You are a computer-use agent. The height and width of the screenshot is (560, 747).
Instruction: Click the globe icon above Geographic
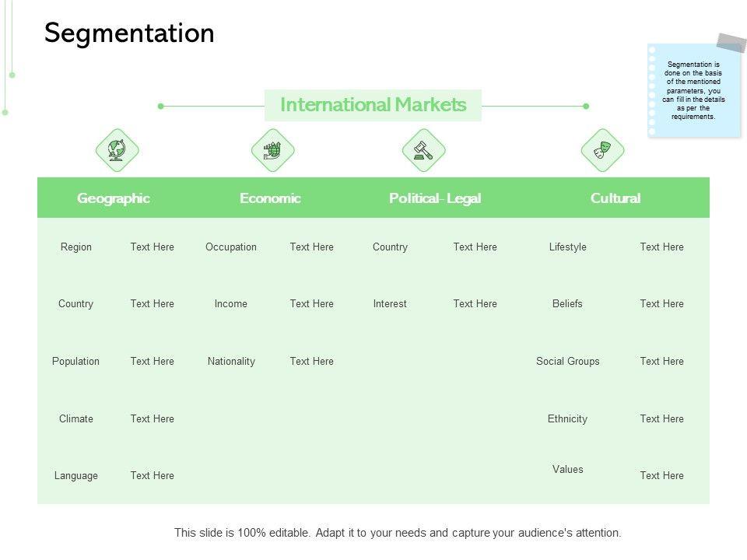click(x=117, y=149)
